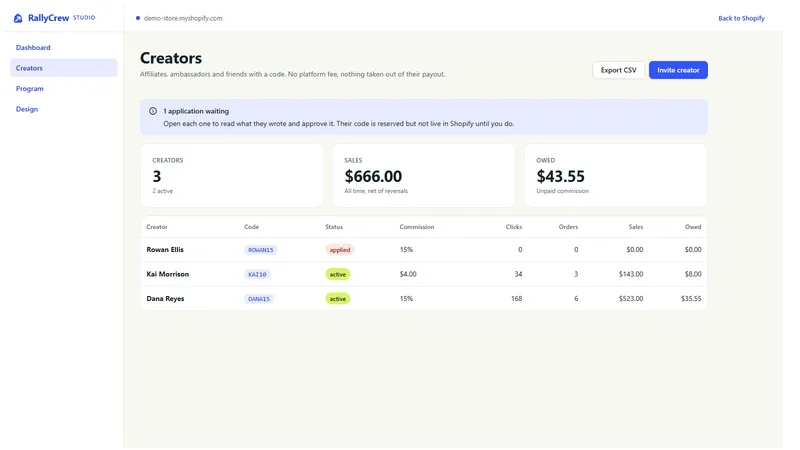Open the Design section

pos(27,109)
